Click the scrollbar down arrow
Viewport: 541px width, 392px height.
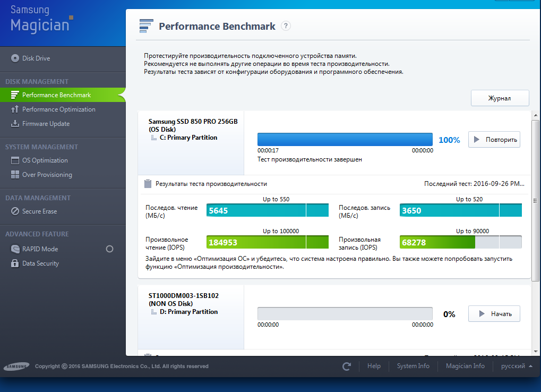point(536,352)
